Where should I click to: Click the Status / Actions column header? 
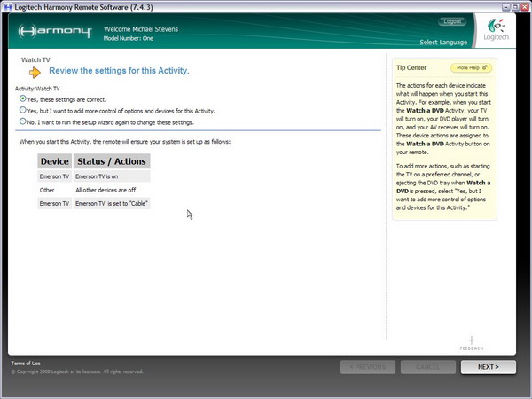click(112, 161)
